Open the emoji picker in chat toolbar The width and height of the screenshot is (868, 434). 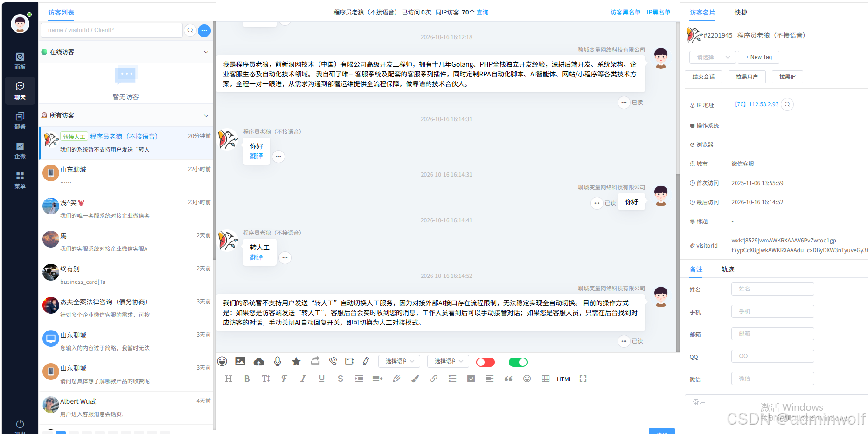click(x=222, y=361)
